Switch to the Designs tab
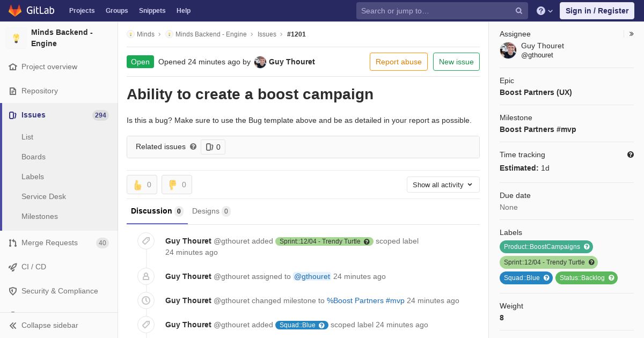 pos(211,211)
